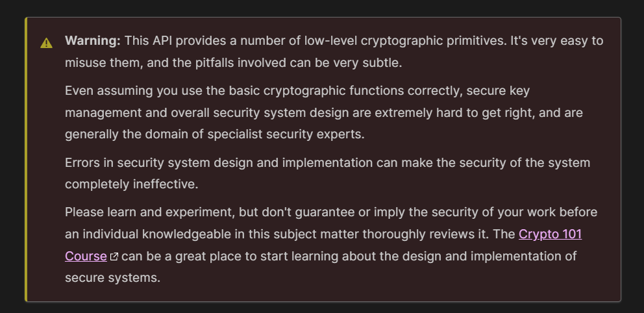Click the yellow warning triangle icon
This screenshot has height=313, width=644.
[46, 43]
